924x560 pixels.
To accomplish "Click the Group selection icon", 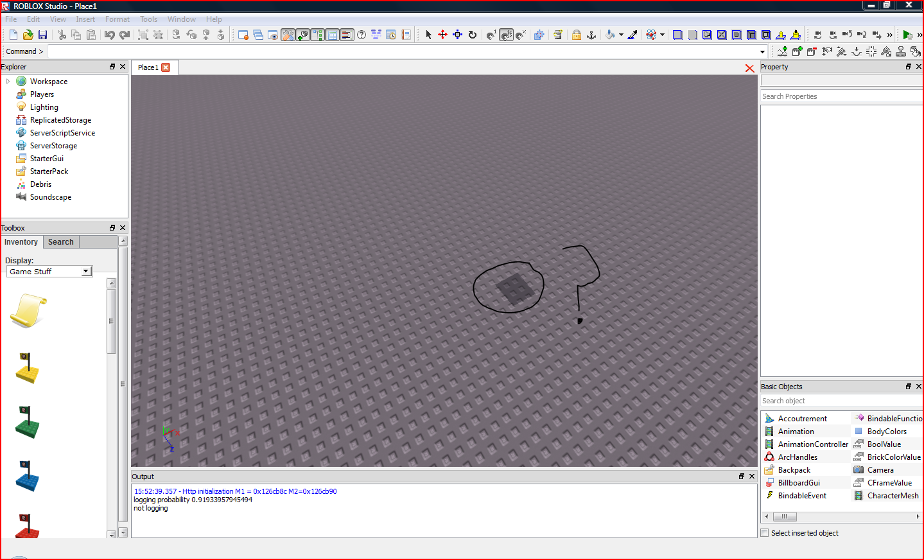I will (143, 35).
